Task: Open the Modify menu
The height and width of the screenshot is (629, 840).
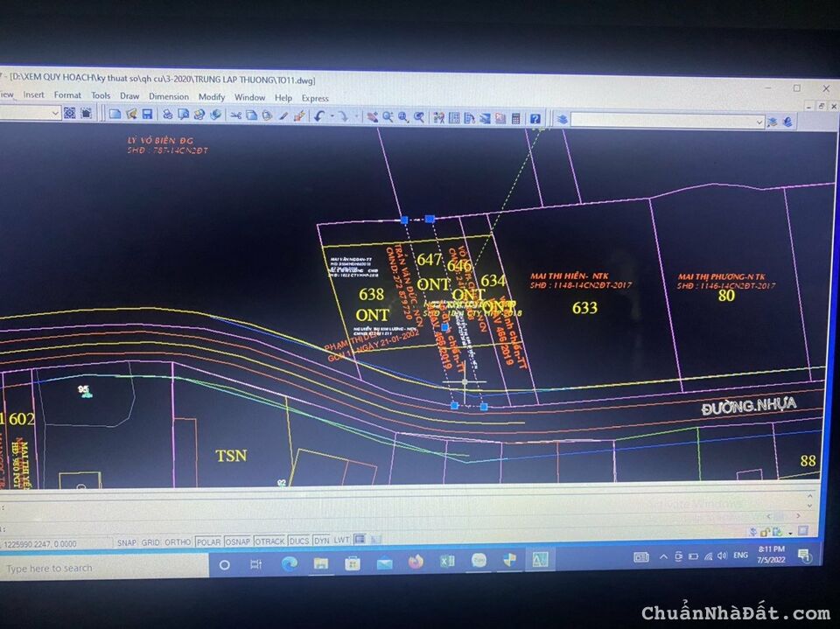Action: point(213,97)
